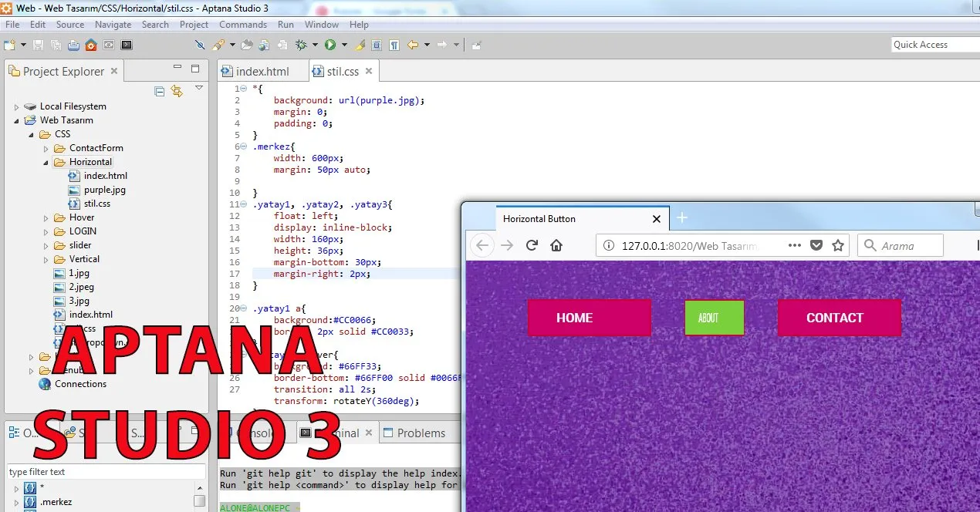Screen dimensions: 980x512
Task: Click the paintbrush themes toolbar icon
Action: coord(218,45)
